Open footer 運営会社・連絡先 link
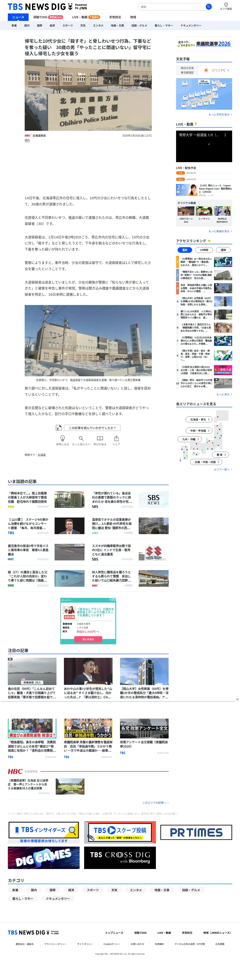The width and height of the screenshot is (240, 980). (x=24, y=944)
